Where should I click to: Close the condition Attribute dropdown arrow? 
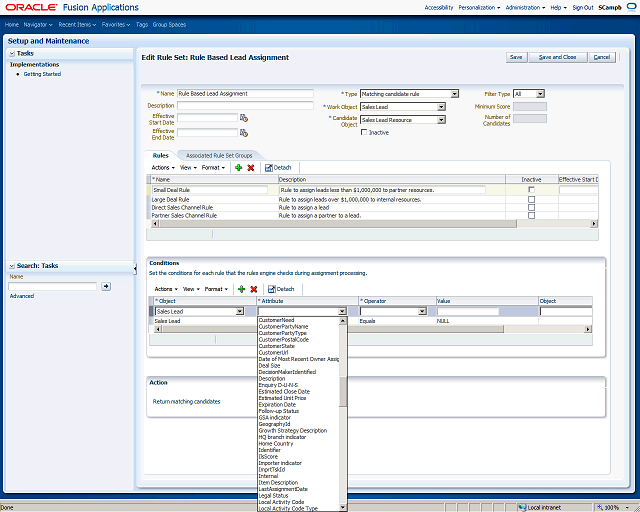click(x=342, y=312)
